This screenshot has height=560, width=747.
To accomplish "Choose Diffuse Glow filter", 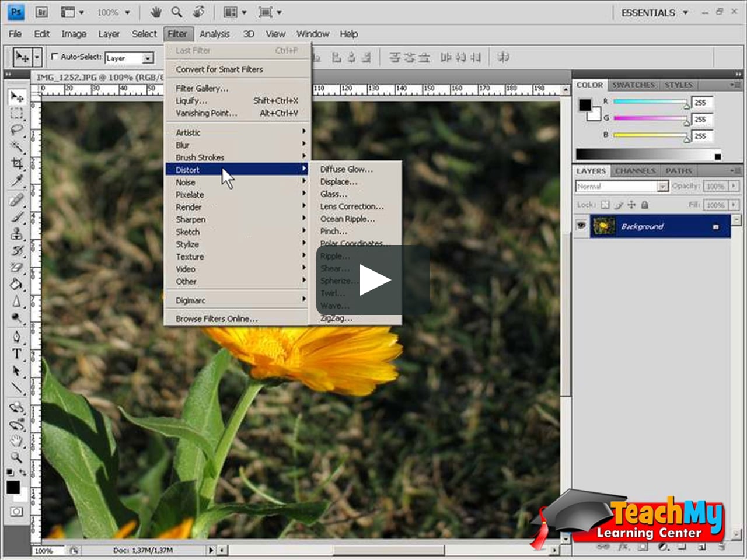I will [x=346, y=169].
